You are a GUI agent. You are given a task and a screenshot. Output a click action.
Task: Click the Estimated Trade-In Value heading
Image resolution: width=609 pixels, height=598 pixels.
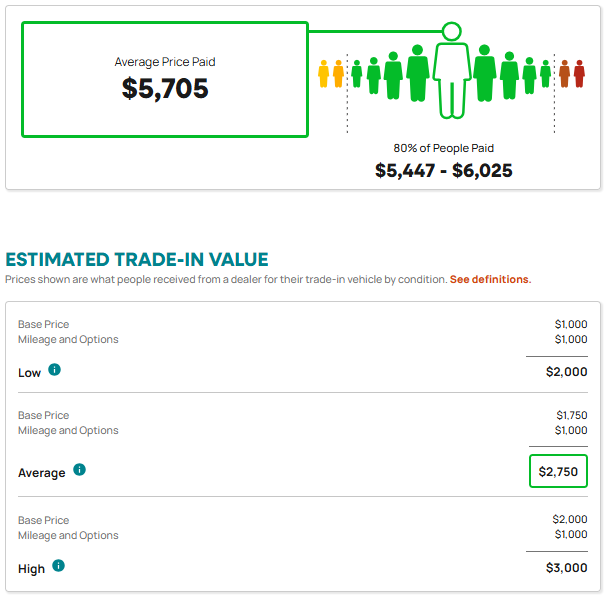pyautogui.click(x=137, y=259)
